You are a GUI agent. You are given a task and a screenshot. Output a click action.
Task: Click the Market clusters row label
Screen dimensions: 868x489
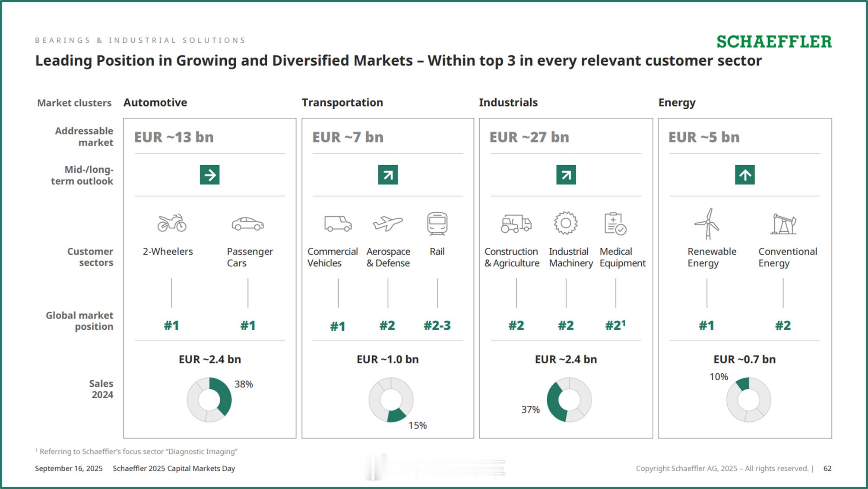[x=74, y=103]
